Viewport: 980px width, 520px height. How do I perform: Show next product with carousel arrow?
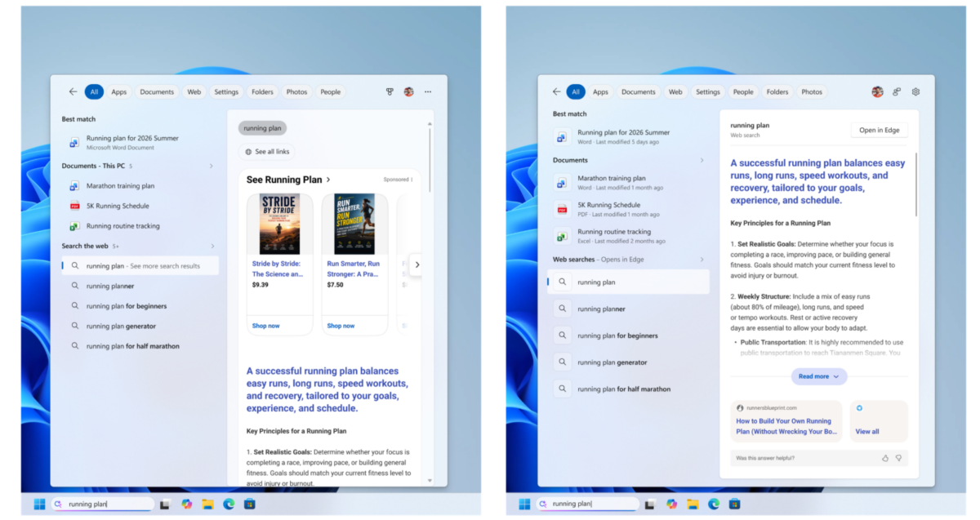(x=416, y=264)
